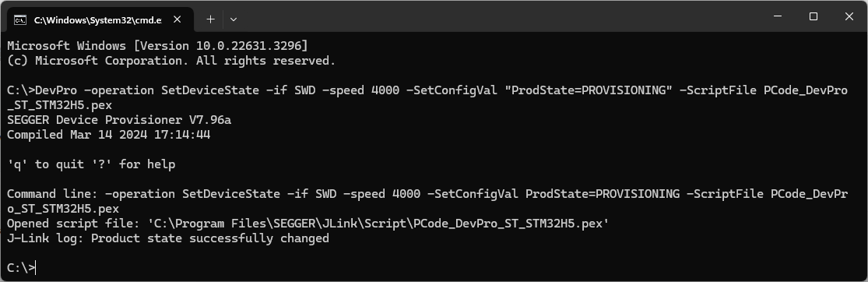
Task: Click the 'Opened script file:' path line
Action: 307,224
